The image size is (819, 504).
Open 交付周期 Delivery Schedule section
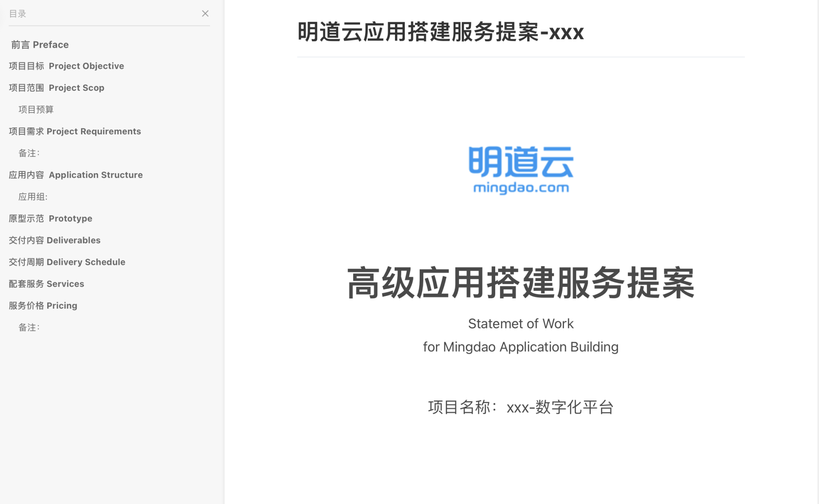point(67,262)
